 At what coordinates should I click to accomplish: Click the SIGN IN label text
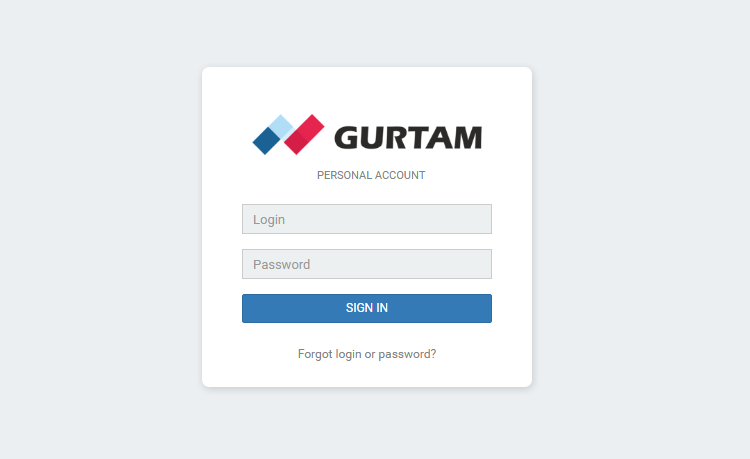(x=367, y=308)
